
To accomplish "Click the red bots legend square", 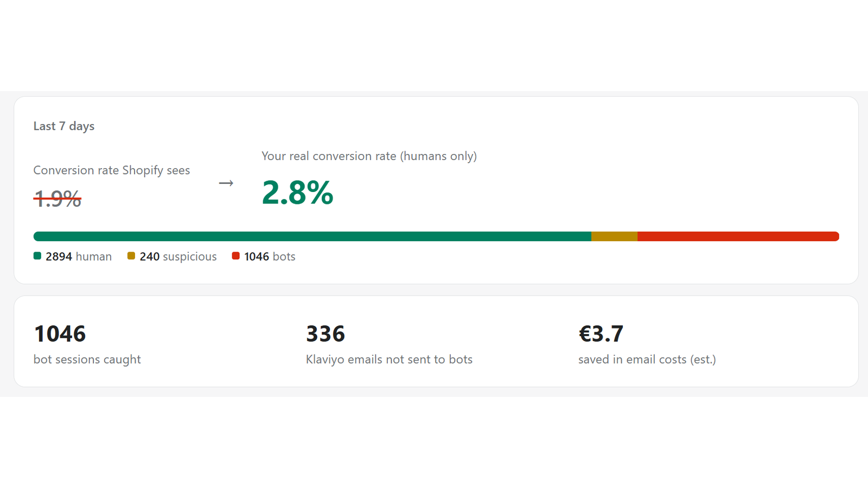I will click(236, 256).
